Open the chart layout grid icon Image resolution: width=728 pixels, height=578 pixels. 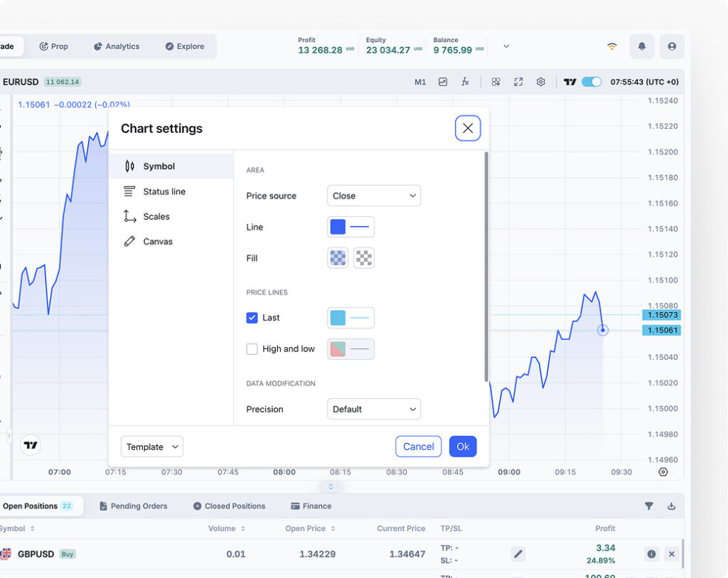click(496, 82)
